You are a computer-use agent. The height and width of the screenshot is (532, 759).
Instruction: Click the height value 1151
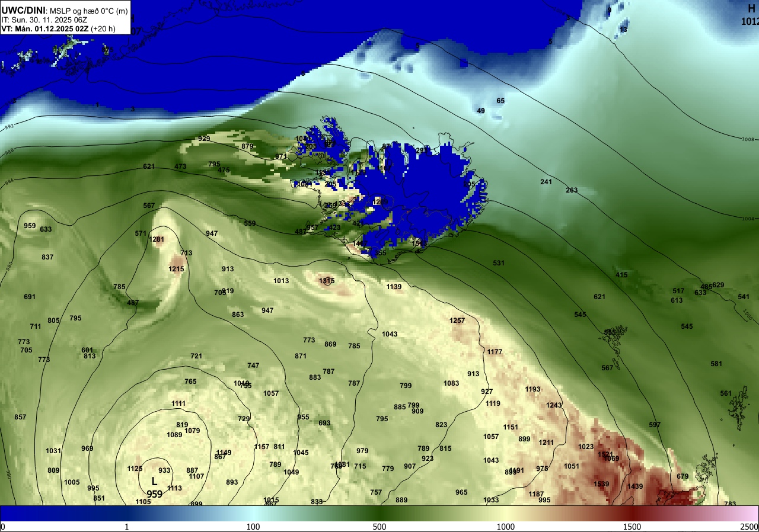coord(511,427)
